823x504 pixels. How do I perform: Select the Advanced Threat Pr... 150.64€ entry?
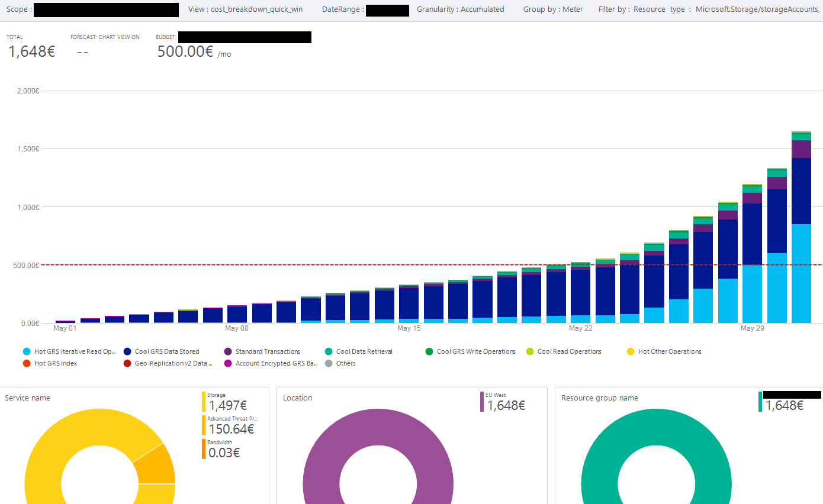coord(230,426)
